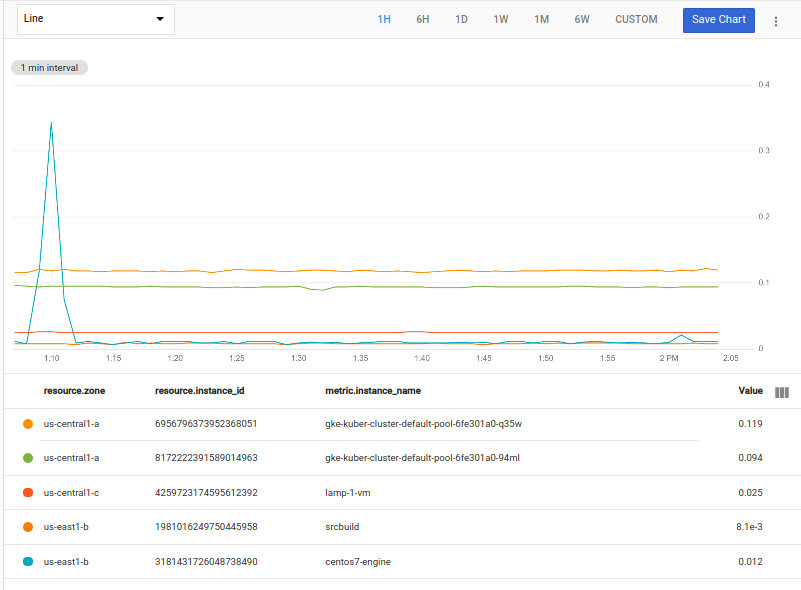Open the Line chart type dropdown
This screenshot has height=590, width=801.
pyautogui.click(x=95, y=19)
